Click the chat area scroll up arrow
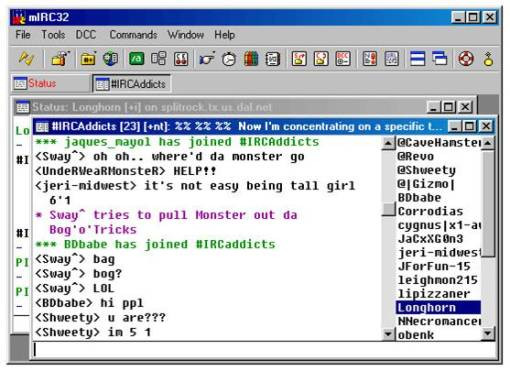This screenshot has height=371, width=510. click(x=388, y=143)
